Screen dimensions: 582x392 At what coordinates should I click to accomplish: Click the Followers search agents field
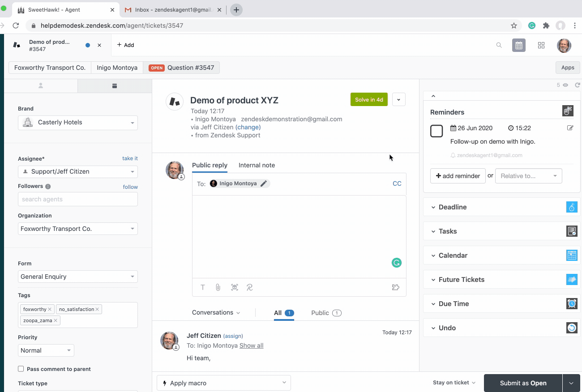point(78,199)
